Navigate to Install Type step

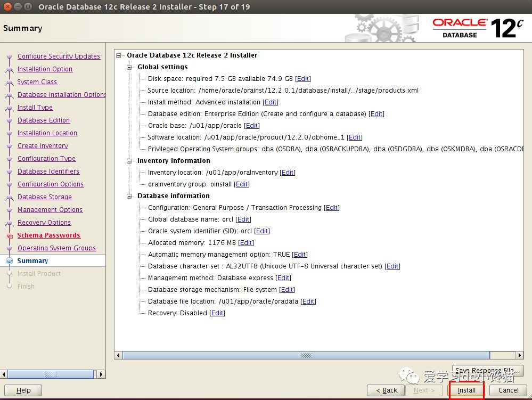(35, 108)
